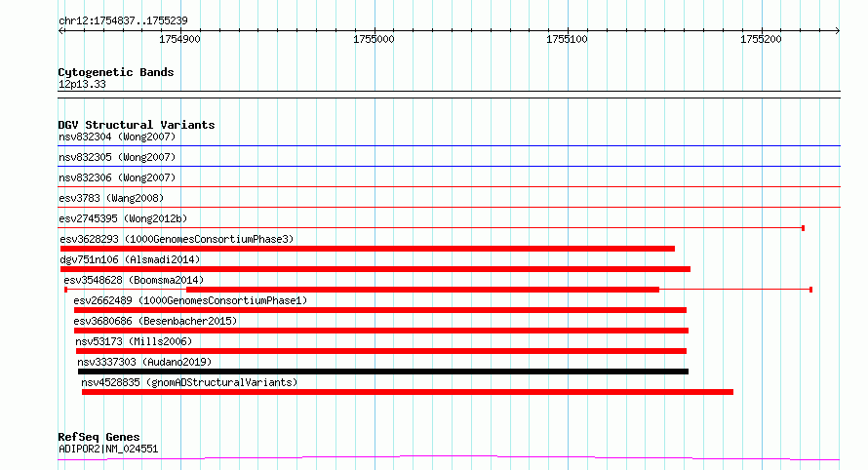Click the blue line of nsv832305

pyautogui.click(x=449, y=166)
